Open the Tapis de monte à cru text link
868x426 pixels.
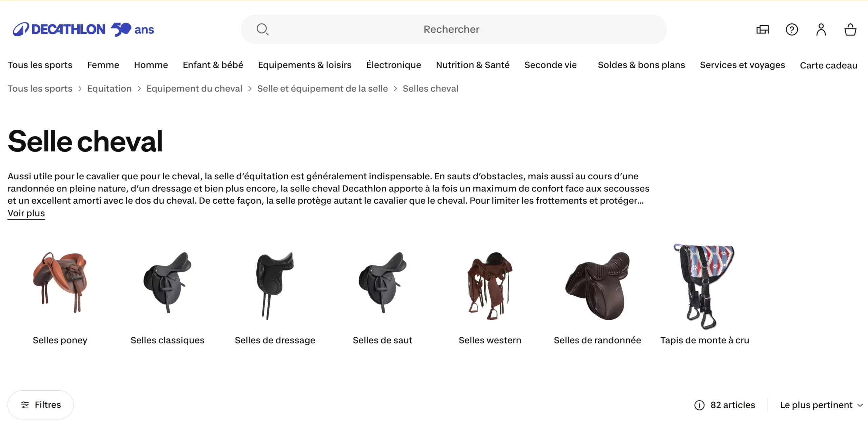pos(705,340)
